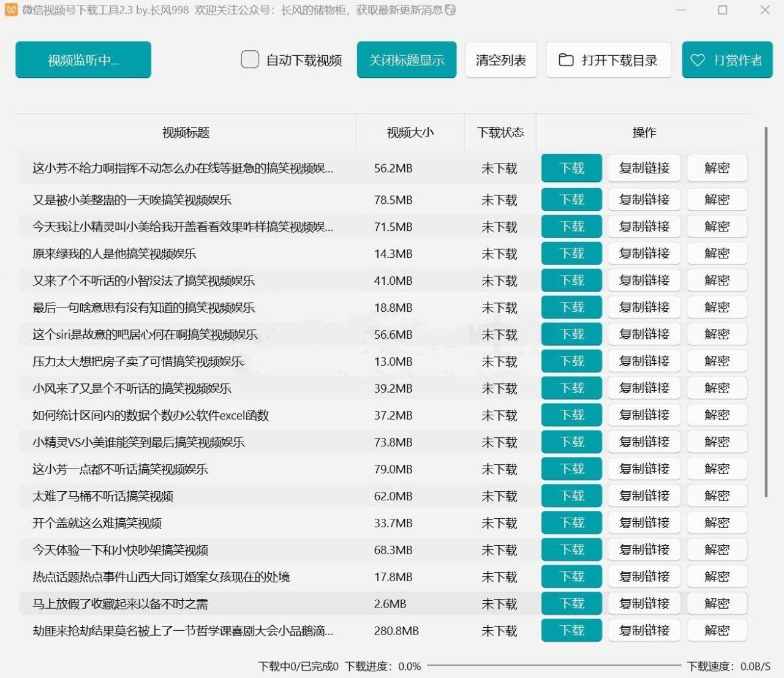
Task: Download 原来绿我的人是他 video
Action: (x=571, y=254)
